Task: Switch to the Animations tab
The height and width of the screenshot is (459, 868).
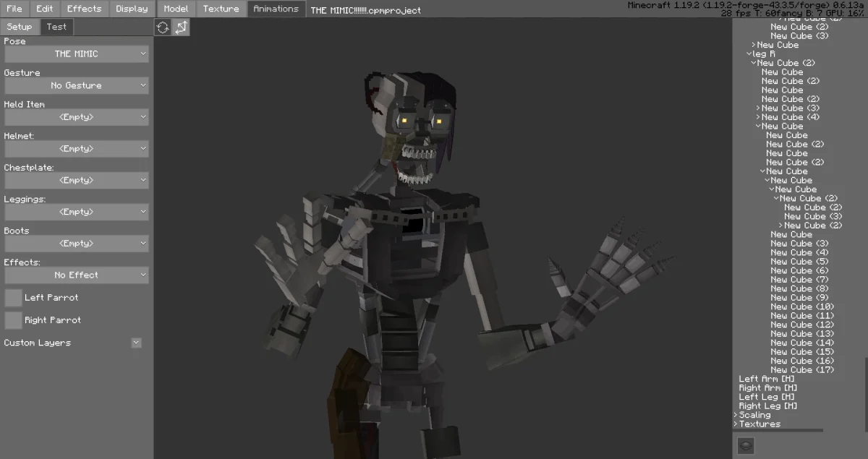Action: click(x=276, y=9)
